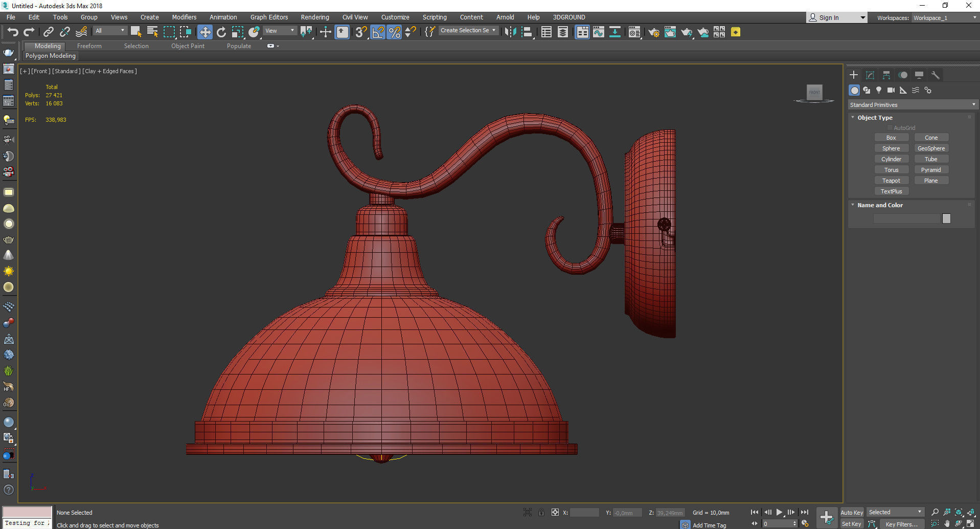The height and width of the screenshot is (529, 980).
Task: Toggle the 3D Snaps button
Action: point(361,32)
